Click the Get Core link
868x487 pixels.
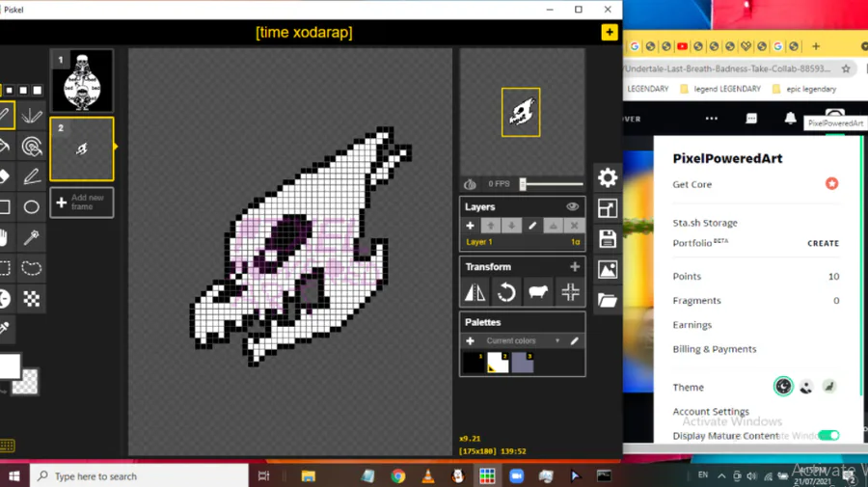coord(692,184)
